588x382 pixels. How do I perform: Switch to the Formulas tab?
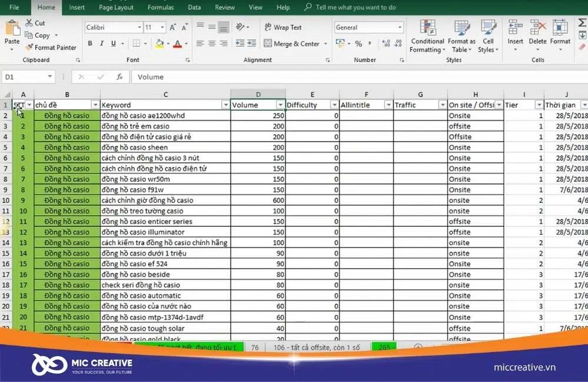coord(161,7)
